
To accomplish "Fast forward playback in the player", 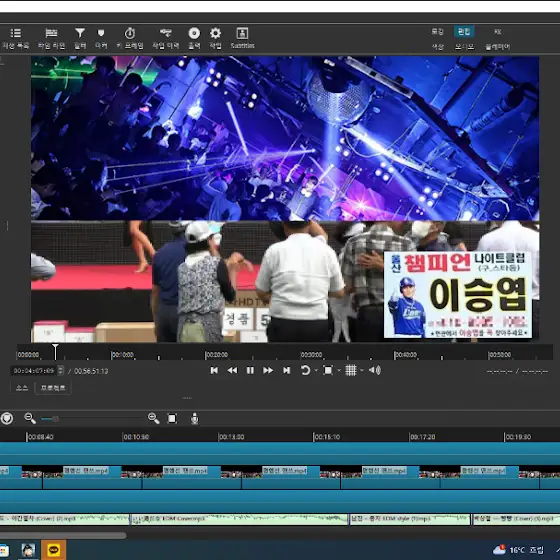I will click(268, 370).
